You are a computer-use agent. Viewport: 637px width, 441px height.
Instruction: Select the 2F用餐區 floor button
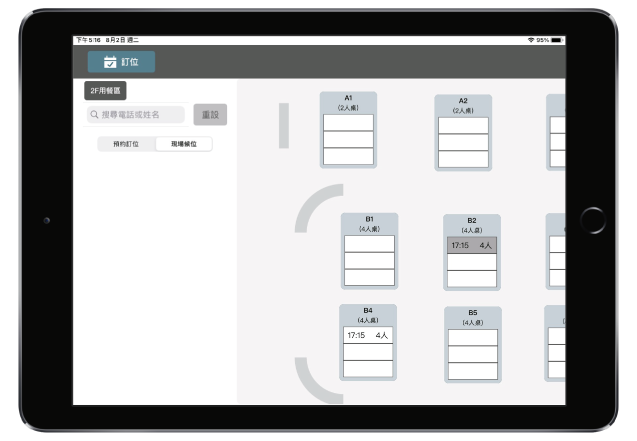click(x=105, y=91)
